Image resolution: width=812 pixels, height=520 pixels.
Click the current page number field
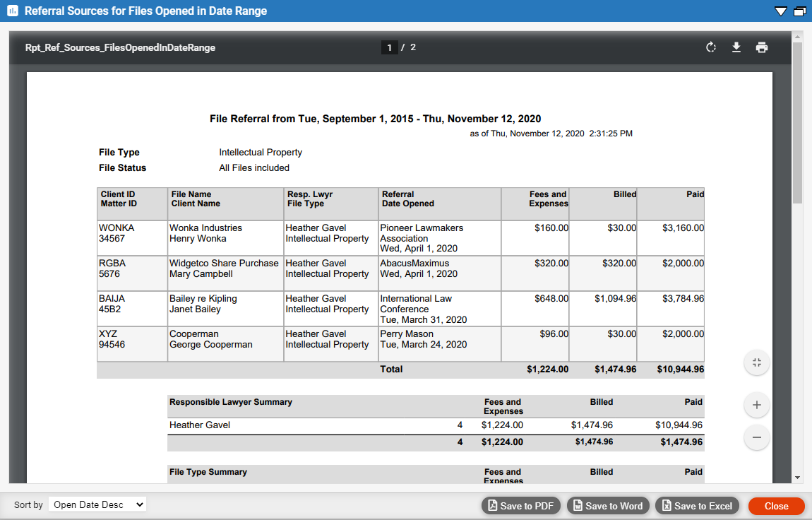(390, 47)
